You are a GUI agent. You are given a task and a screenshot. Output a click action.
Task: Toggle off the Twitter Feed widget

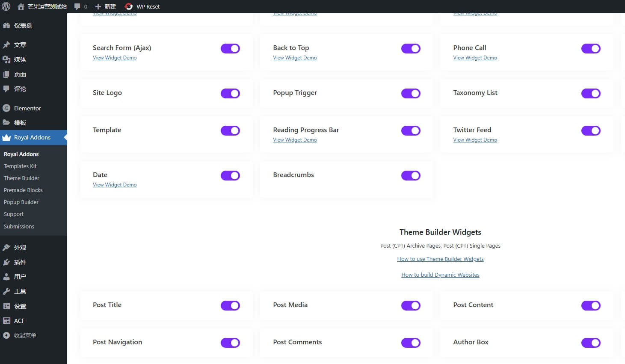(591, 131)
